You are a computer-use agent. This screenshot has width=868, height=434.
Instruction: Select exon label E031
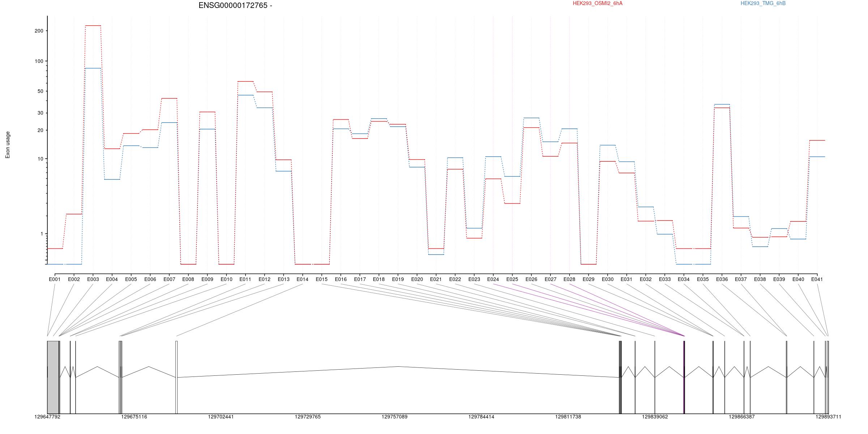pyautogui.click(x=626, y=279)
